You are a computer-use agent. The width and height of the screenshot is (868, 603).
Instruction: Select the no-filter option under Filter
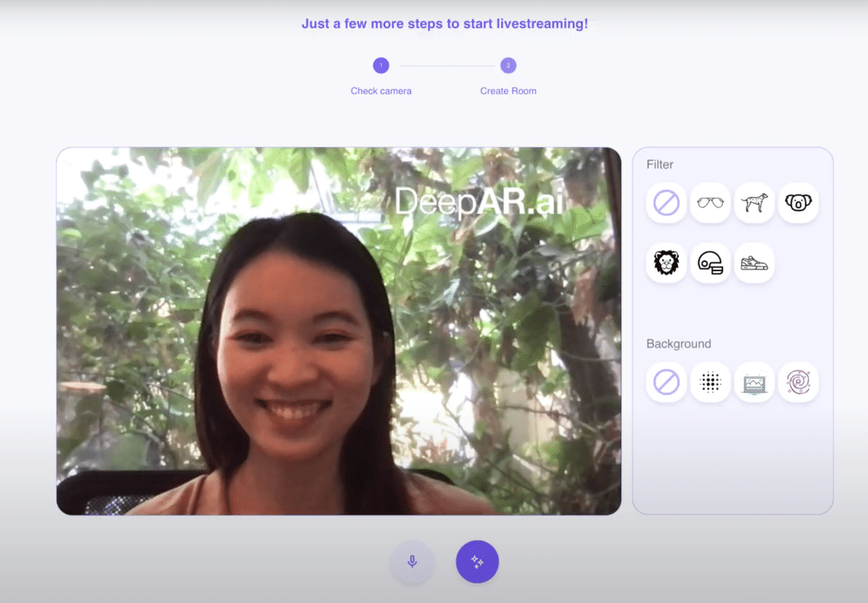[x=666, y=203]
